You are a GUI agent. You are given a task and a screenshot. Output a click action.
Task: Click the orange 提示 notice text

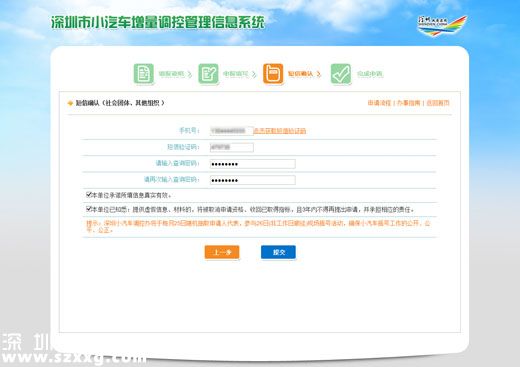[258, 226]
